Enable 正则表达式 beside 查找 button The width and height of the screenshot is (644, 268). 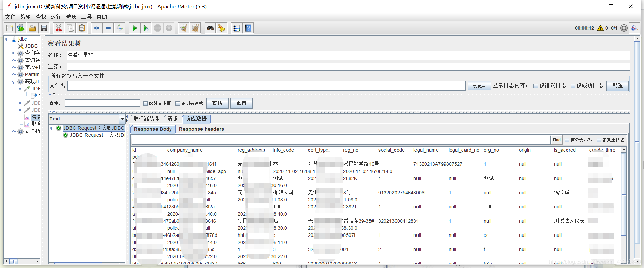177,103
